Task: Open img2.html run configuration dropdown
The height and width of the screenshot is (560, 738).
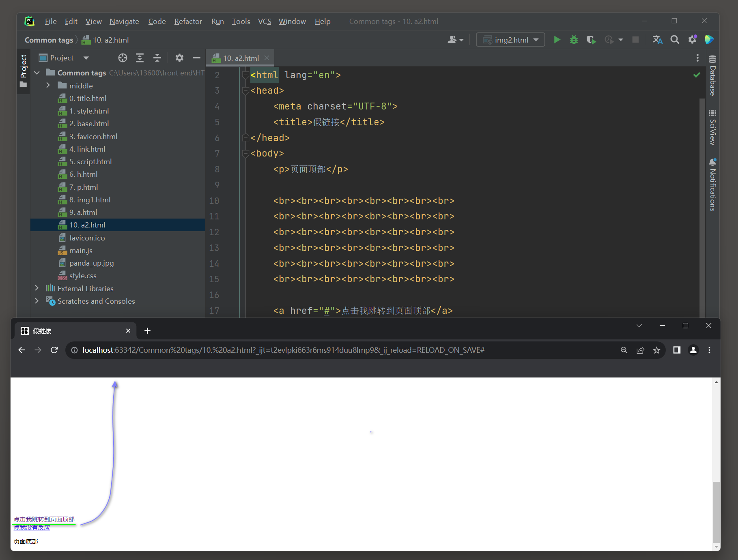Action: [510, 40]
